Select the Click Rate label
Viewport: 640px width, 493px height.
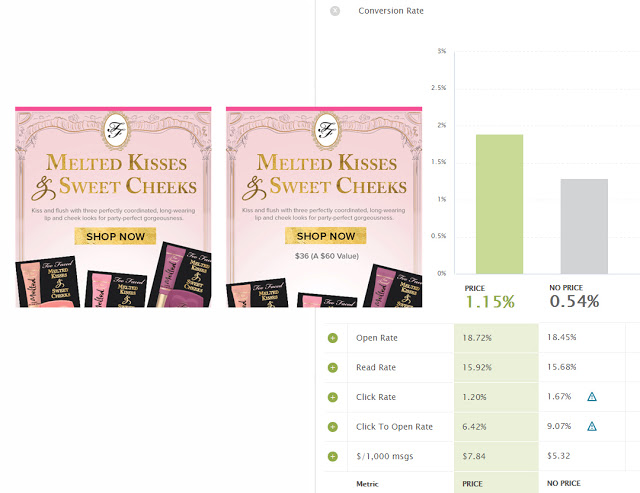pos(376,397)
